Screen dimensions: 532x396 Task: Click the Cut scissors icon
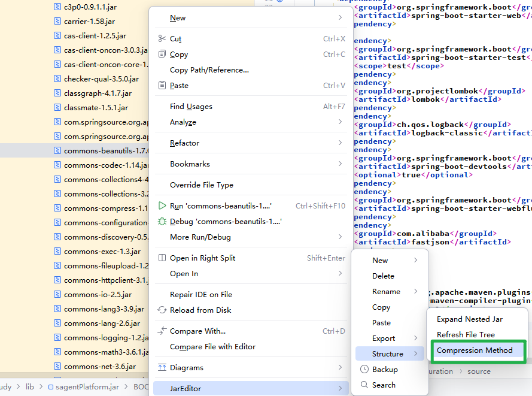(162, 39)
